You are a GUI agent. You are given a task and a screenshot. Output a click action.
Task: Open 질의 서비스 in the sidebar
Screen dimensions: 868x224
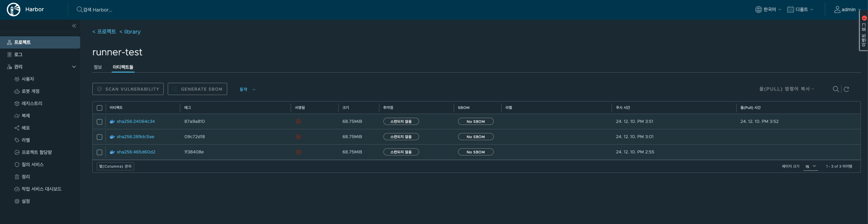(x=40, y=165)
